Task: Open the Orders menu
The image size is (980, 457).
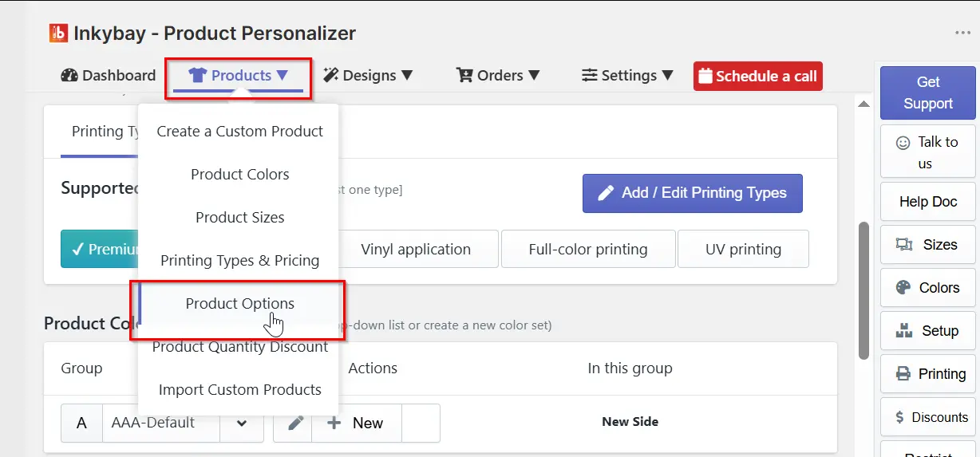Action: pos(498,76)
